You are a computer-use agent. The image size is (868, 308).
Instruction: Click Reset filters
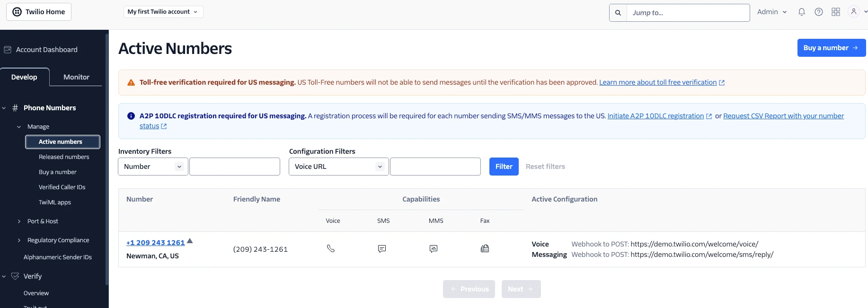pos(545,167)
